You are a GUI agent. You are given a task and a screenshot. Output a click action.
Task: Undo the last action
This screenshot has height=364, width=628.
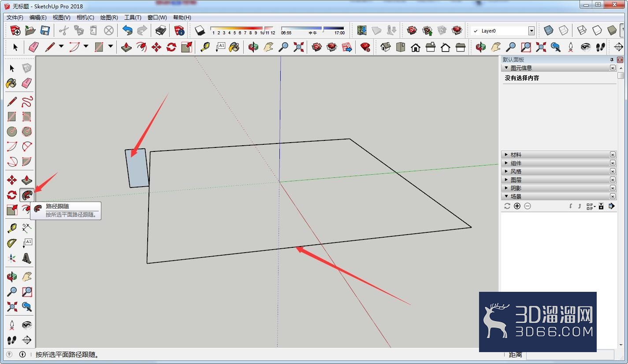pos(127,30)
